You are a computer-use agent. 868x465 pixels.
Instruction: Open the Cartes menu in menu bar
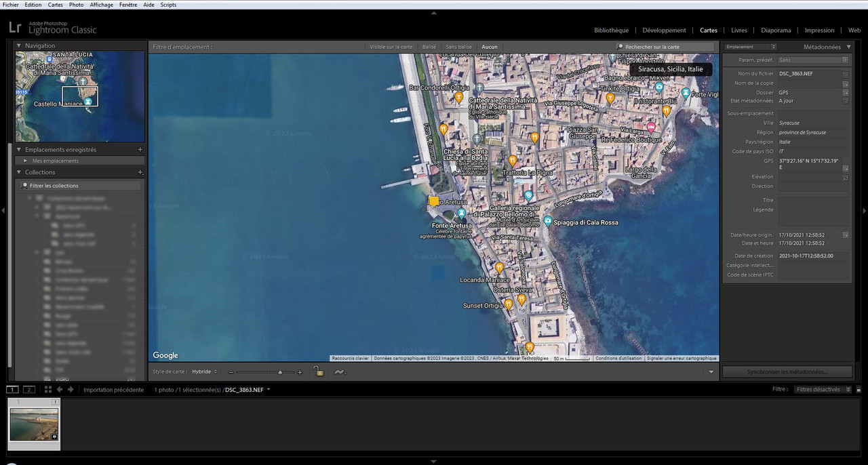pyautogui.click(x=56, y=5)
